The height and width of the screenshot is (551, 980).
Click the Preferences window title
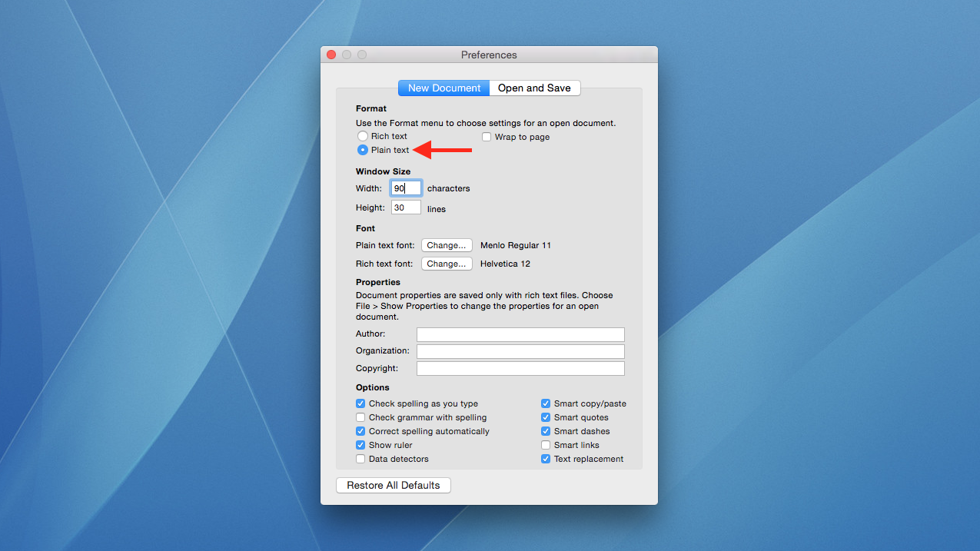(x=489, y=55)
